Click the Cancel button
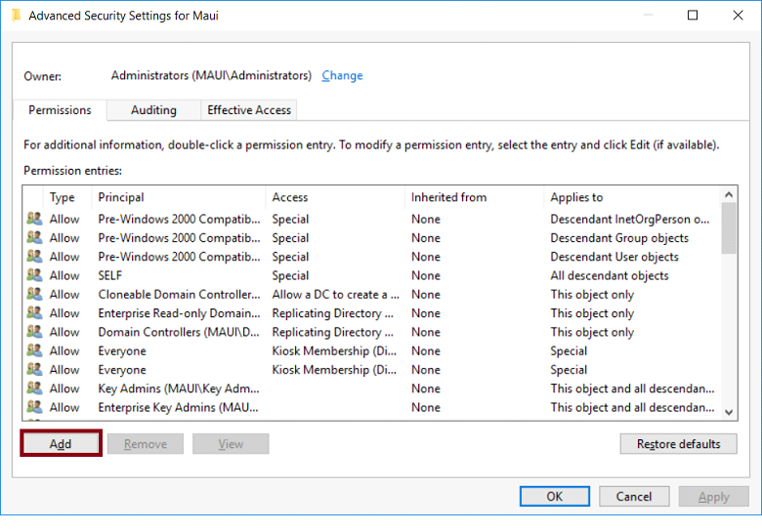762x532 pixels. tap(634, 496)
